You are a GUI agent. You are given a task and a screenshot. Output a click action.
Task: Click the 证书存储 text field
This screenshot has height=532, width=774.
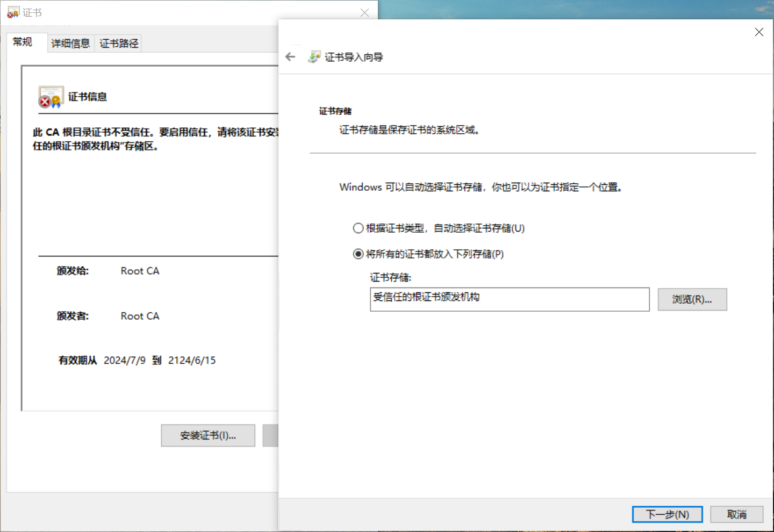click(x=509, y=299)
